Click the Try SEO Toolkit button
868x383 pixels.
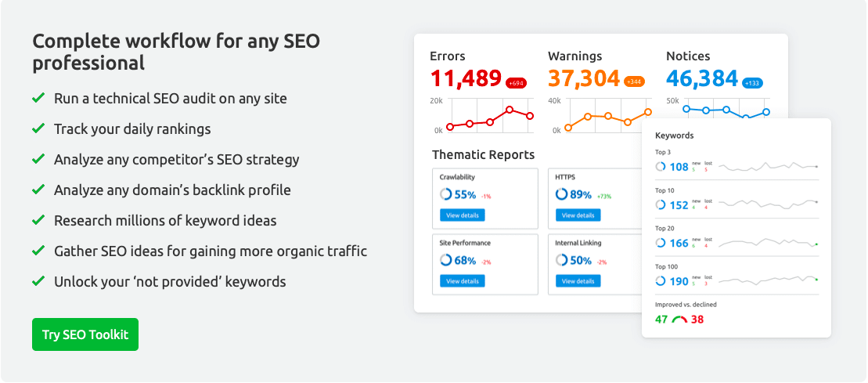coord(85,334)
